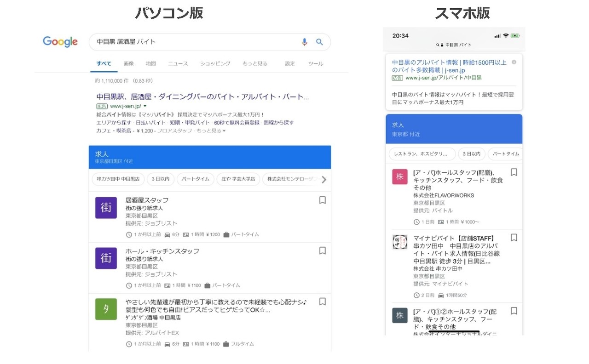
Task: Click the mobile address bar showing 中目黒 バイト
Action: click(x=454, y=45)
